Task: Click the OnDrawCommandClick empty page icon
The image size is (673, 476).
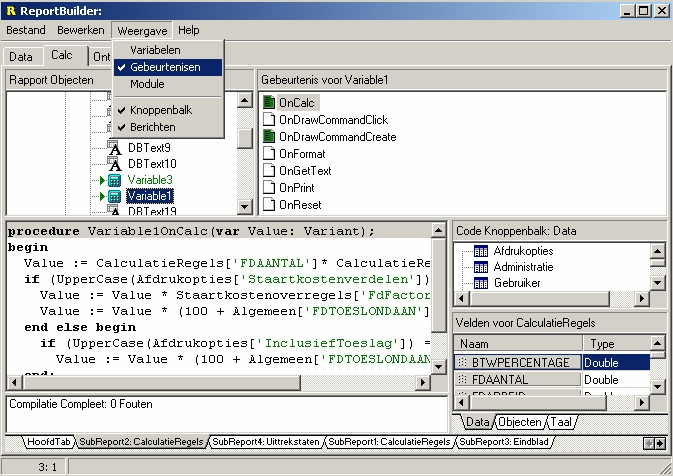Action: [x=269, y=120]
